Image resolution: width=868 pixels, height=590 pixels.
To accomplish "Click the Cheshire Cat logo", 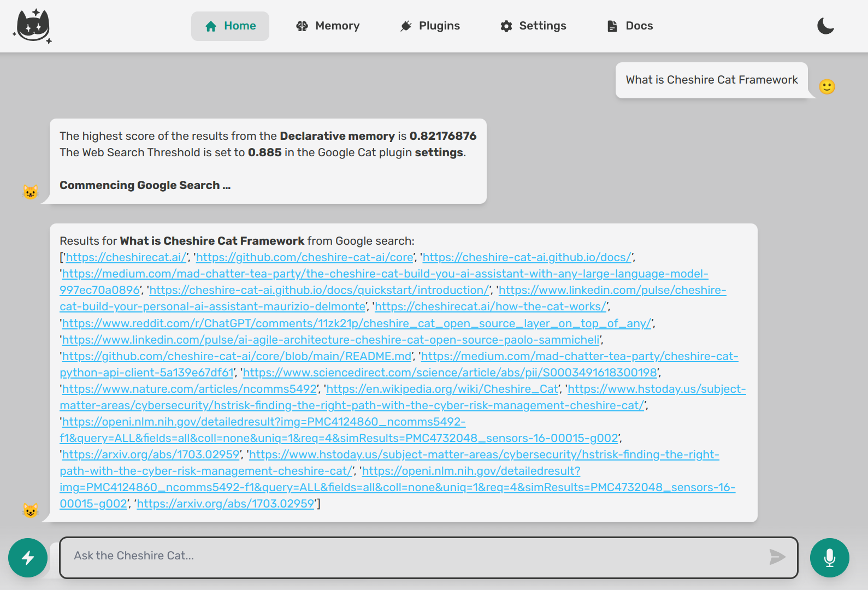I will [x=32, y=26].
